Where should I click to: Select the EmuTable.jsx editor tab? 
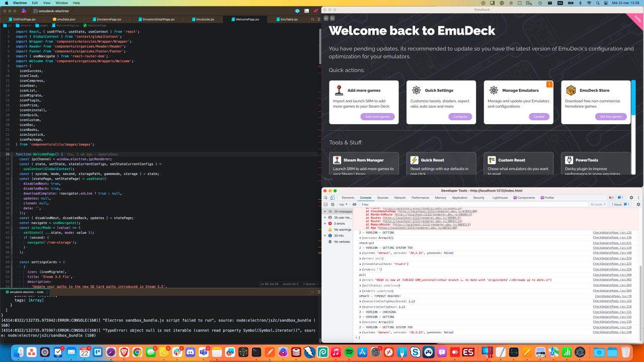(x=289, y=19)
